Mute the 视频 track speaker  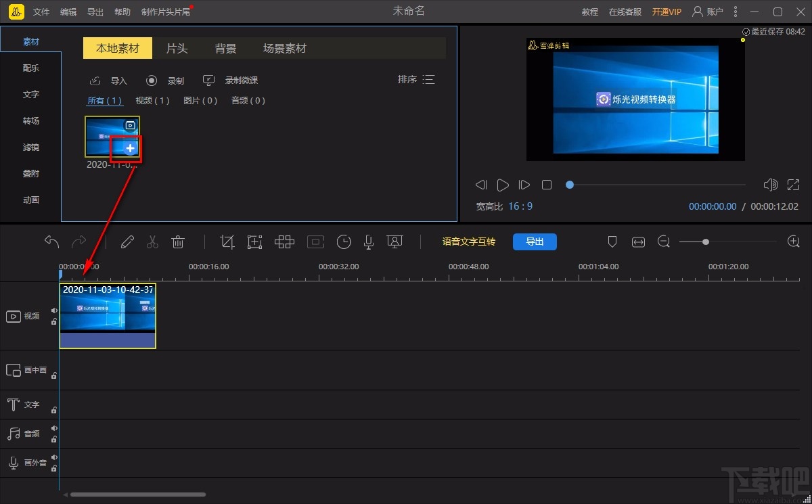click(54, 311)
